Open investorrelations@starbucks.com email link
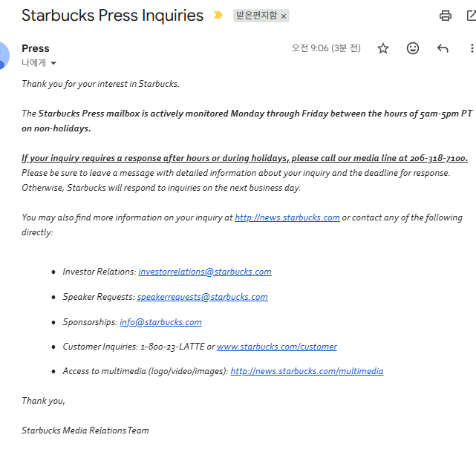This screenshot has width=476, height=452. point(205,272)
